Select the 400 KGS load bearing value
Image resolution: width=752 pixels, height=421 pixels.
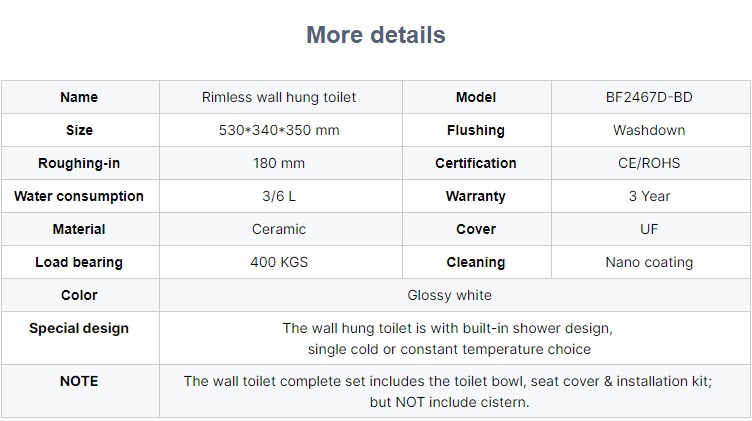coord(279,262)
